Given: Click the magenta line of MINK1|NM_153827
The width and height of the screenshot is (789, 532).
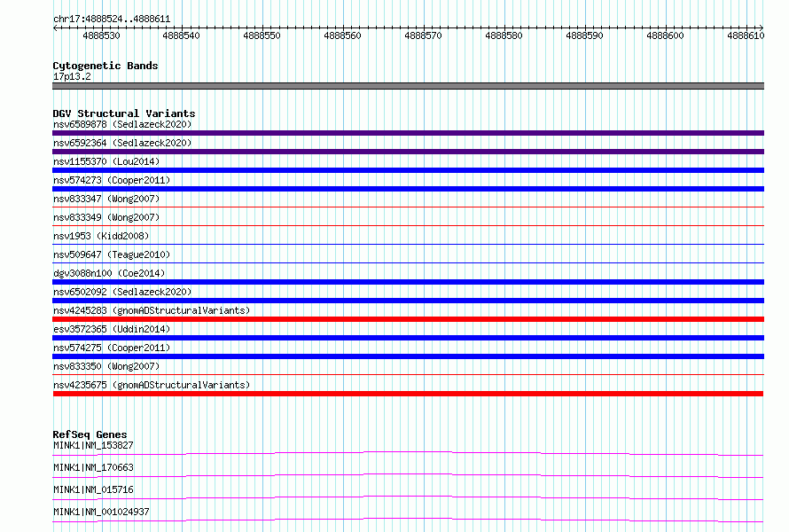Looking at the screenshot, I should (408, 452).
